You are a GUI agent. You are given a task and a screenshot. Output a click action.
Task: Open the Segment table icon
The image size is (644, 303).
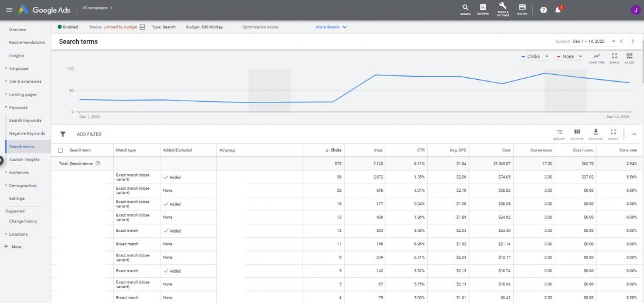tap(559, 134)
